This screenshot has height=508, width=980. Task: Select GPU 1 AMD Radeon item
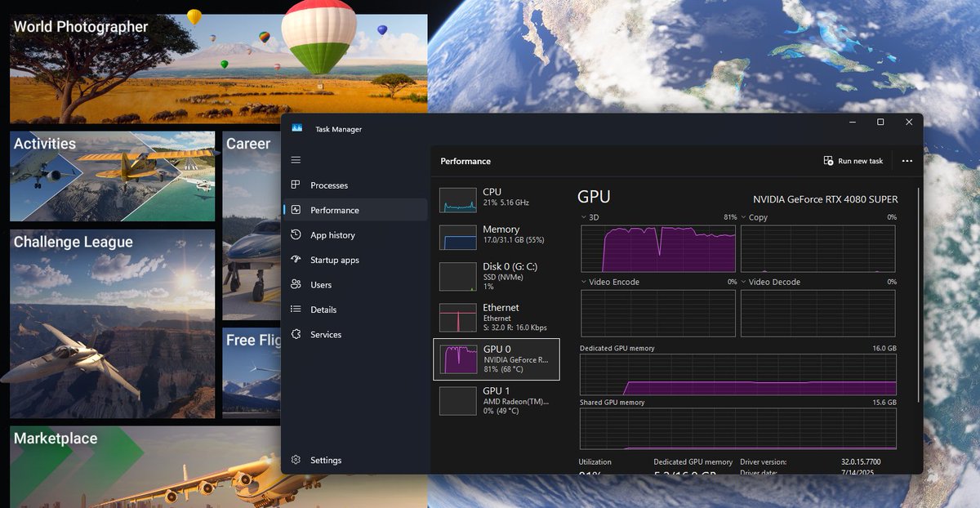coord(497,401)
